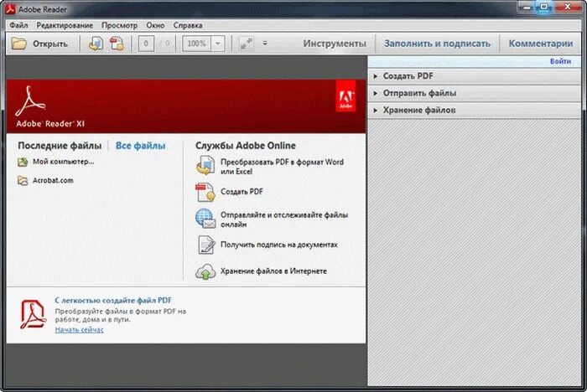Click the Начать сейчас link
587x392 pixels.
(x=79, y=329)
